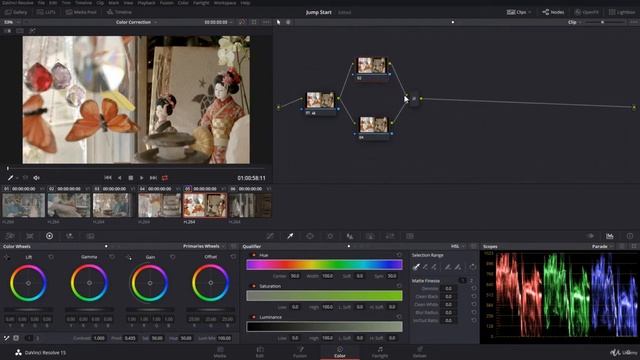Image resolution: width=640 pixels, height=360 pixels.
Task: Open the Parade scope type dropdown
Action: tap(602, 246)
